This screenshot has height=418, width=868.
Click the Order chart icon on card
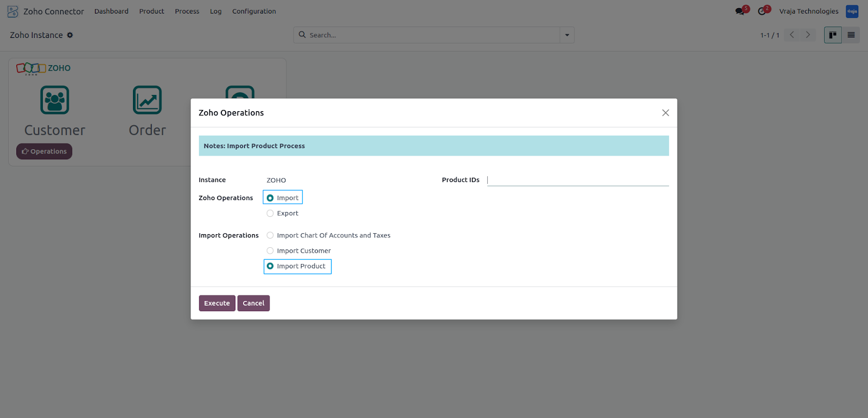[147, 100]
